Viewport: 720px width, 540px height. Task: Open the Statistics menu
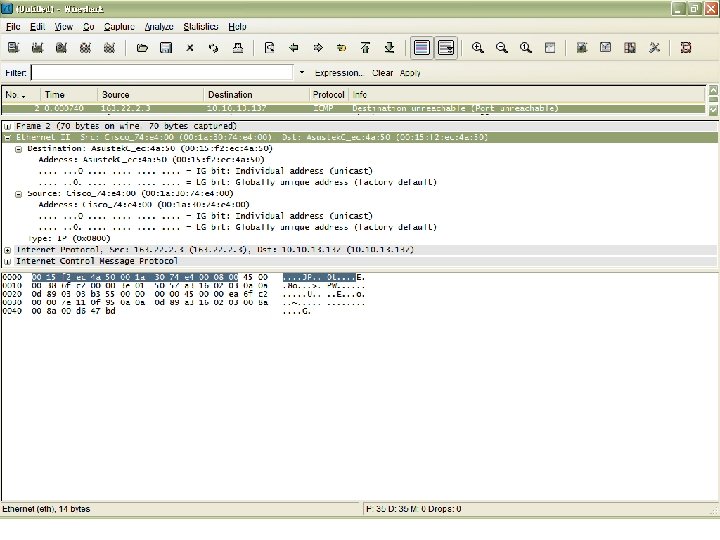[201, 27]
